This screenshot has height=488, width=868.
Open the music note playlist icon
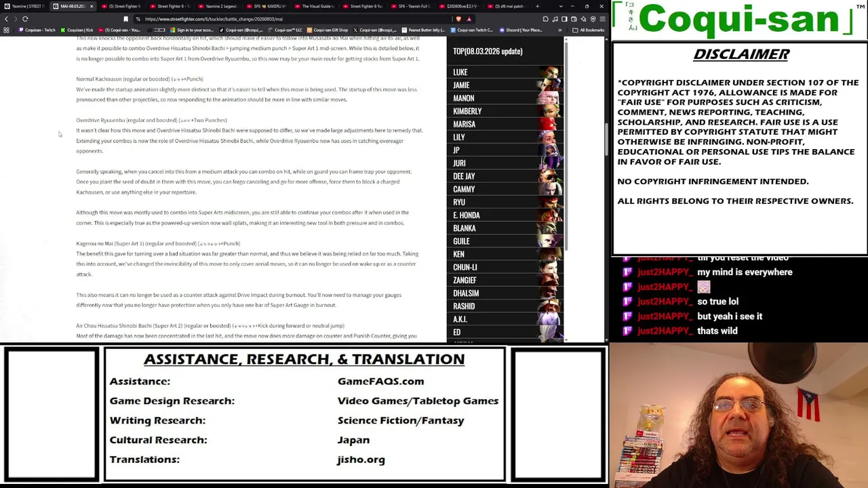[555, 19]
